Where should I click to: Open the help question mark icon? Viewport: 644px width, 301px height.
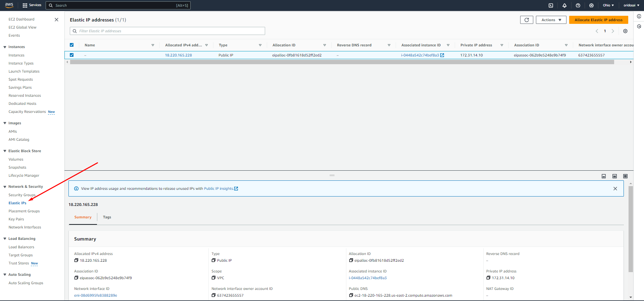[x=578, y=5]
